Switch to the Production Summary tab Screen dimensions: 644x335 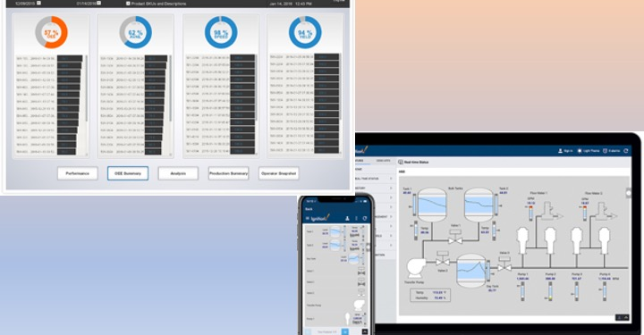(228, 173)
